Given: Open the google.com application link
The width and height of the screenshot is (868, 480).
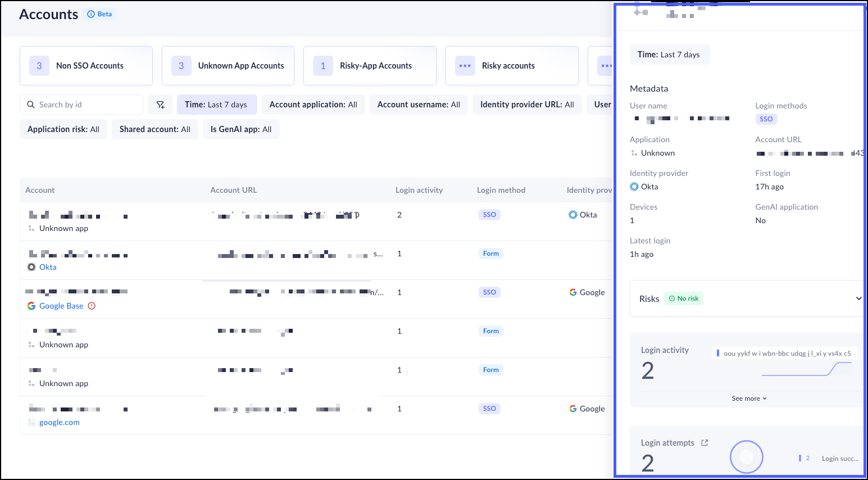Looking at the screenshot, I should (x=60, y=422).
